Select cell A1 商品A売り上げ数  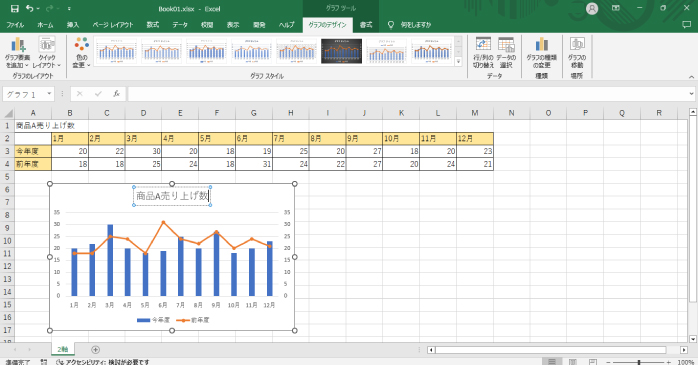pos(33,126)
